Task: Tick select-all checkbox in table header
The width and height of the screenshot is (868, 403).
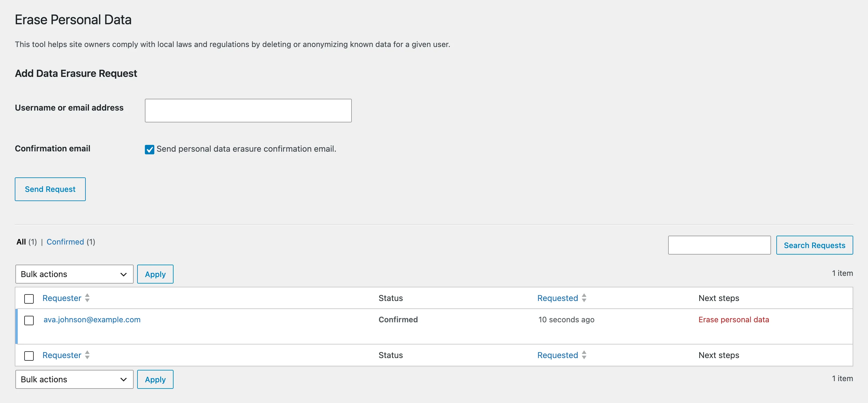Action: pyautogui.click(x=29, y=299)
